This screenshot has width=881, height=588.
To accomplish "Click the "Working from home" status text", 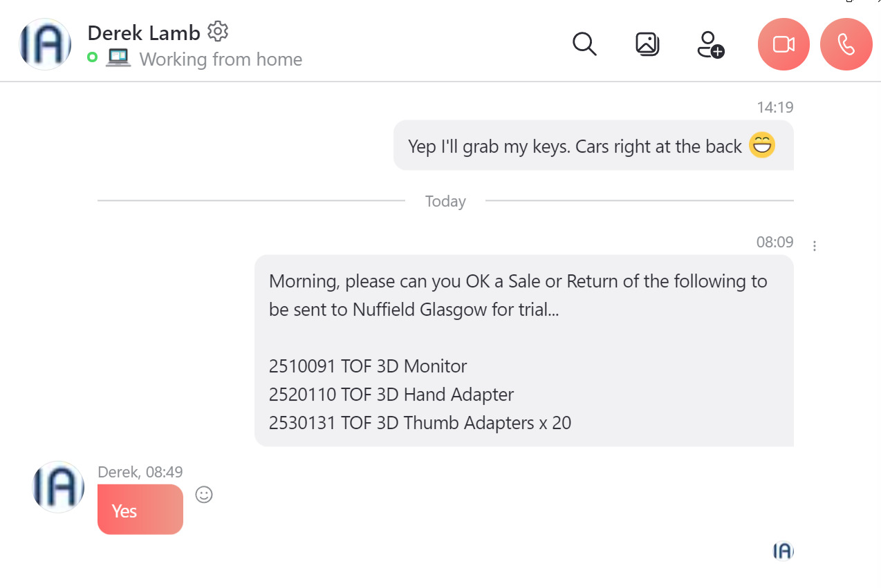I will [x=221, y=59].
